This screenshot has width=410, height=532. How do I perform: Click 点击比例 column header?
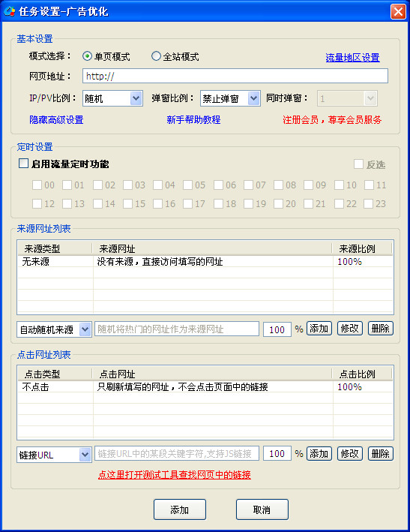tap(362, 374)
